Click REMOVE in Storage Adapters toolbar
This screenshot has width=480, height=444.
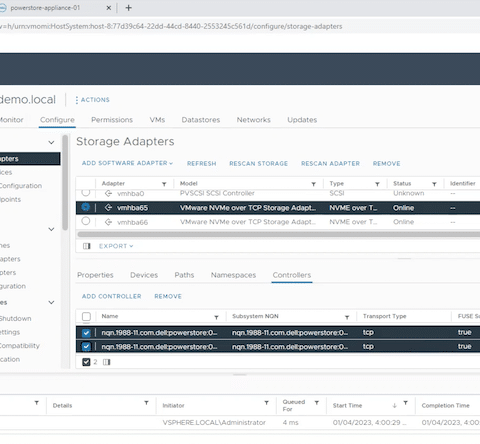tap(387, 163)
